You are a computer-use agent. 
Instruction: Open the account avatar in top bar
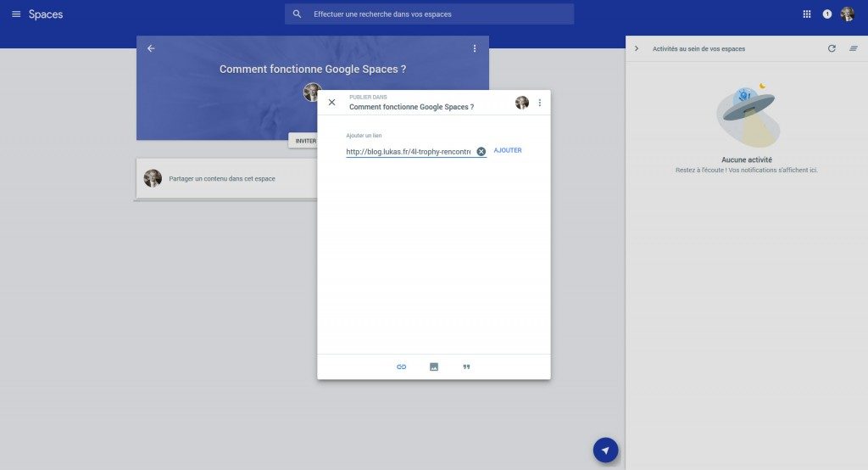(x=848, y=14)
